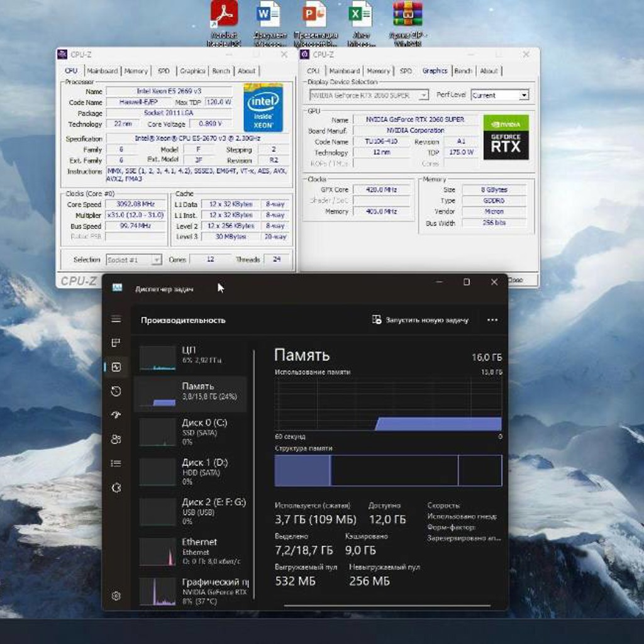Click the three-dots more options button
Screen dimensions: 644x644
(492, 320)
